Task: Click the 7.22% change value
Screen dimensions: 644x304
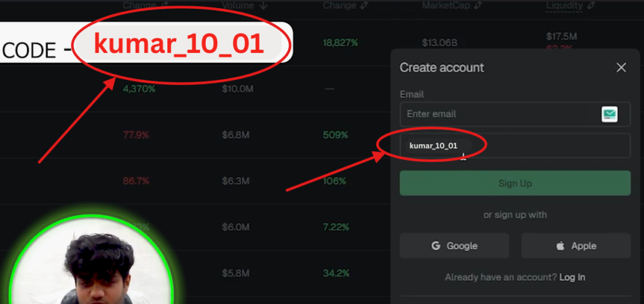Action: 336,227
